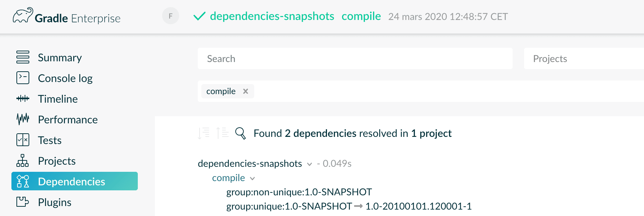Click the compile task link in header
The height and width of the screenshot is (216, 644).
pyautogui.click(x=361, y=16)
